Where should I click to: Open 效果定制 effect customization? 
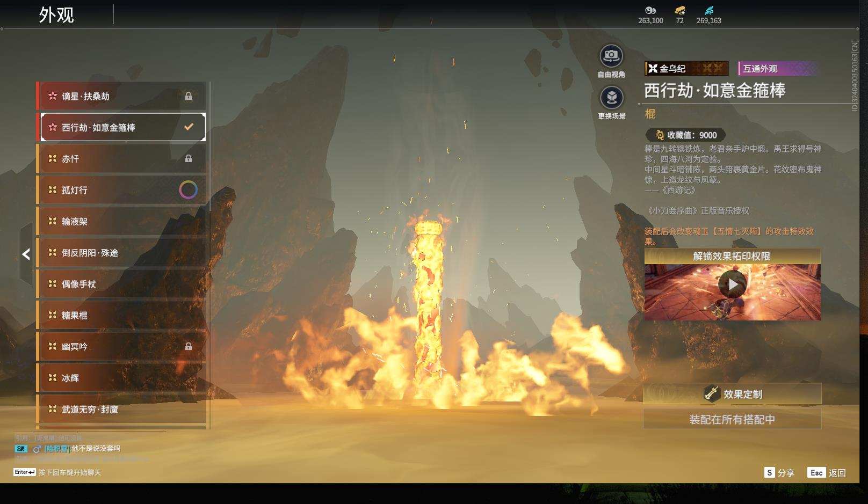[732, 394]
